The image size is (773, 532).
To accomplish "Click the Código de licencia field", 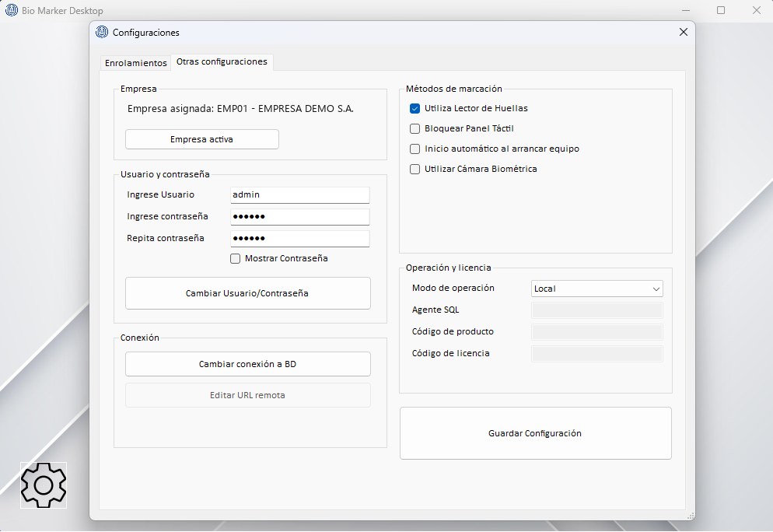I will click(596, 354).
